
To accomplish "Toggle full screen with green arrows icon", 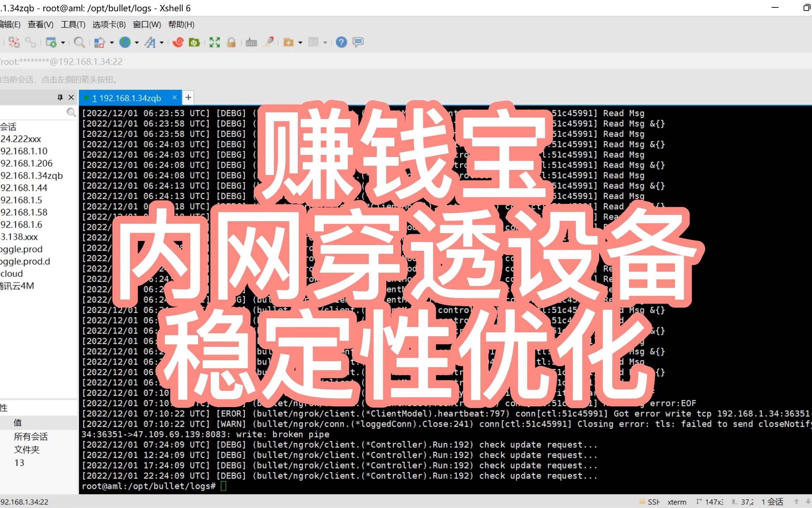I will point(215,43).
